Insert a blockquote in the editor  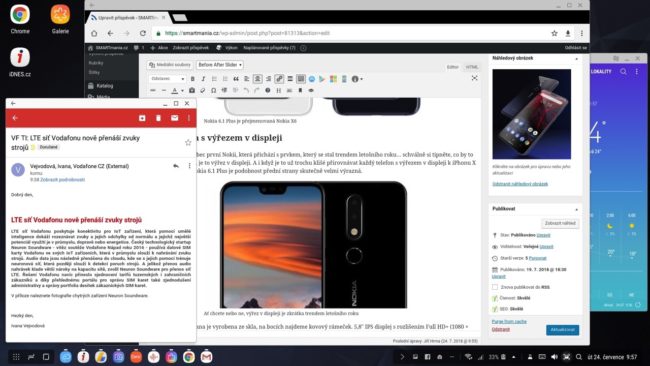tap(236, 79)
